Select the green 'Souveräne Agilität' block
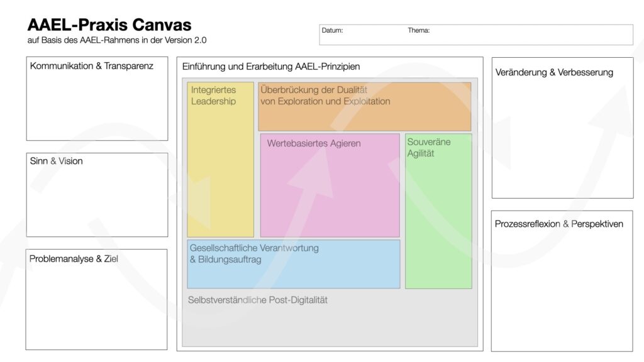The image size is (644, 362). [x=438, y=211]
